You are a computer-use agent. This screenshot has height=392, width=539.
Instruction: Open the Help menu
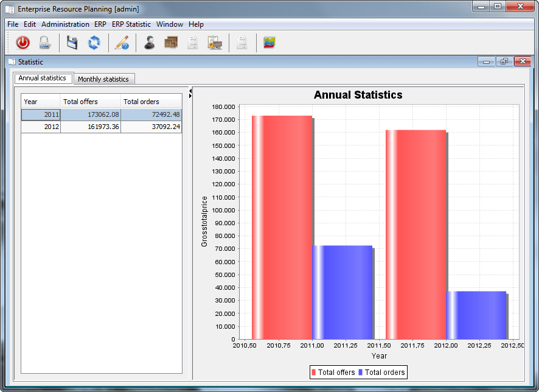(x=196, y=24)
